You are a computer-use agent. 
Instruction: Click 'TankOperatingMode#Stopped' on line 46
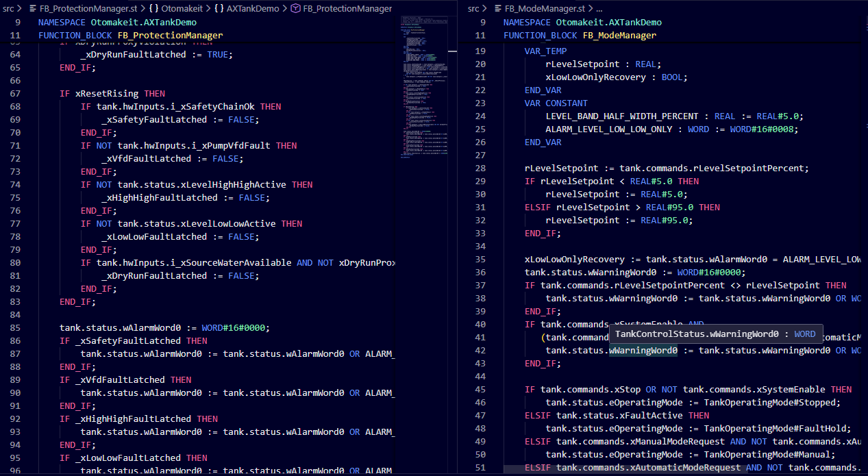point(770,402)
